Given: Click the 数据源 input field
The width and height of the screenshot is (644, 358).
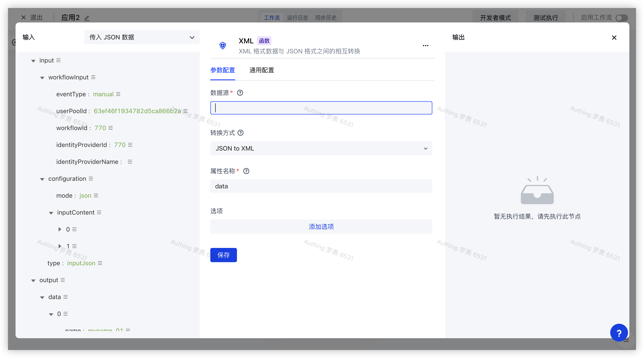Looking at the screenshot, I should pos(321,108).
